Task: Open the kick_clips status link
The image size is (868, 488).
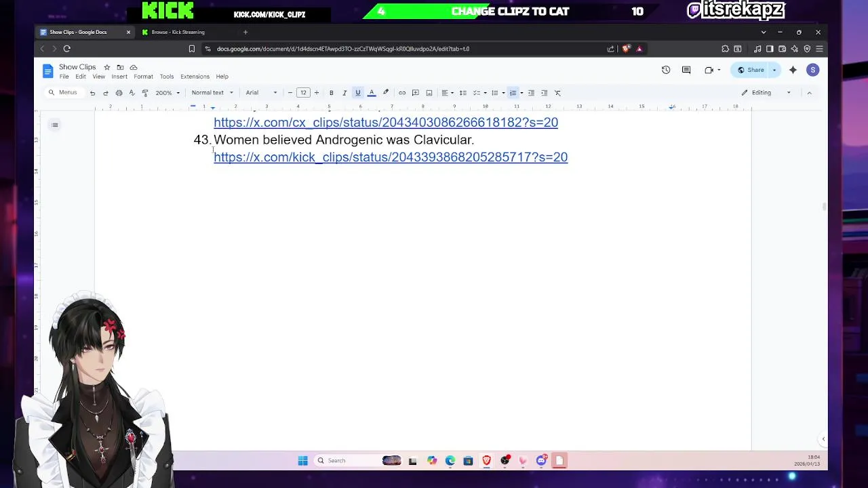Action: 391,157
